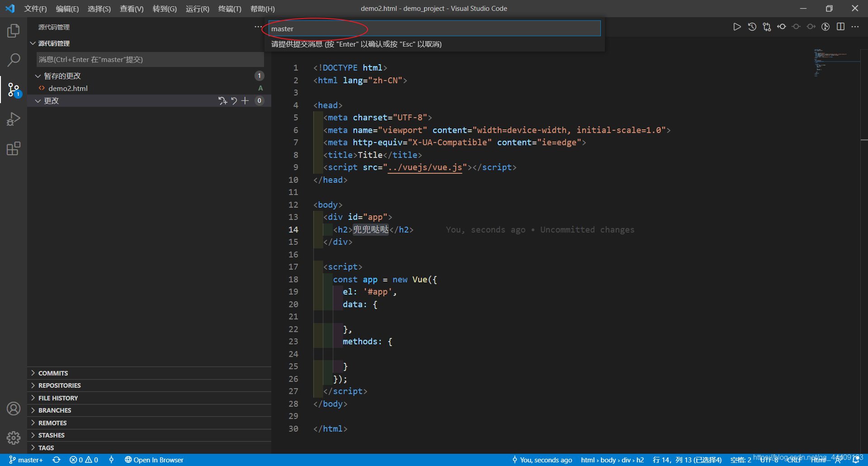Click the Run play icon in editor toolbar
Screen dimensions: 868x466
coord(737,27)
